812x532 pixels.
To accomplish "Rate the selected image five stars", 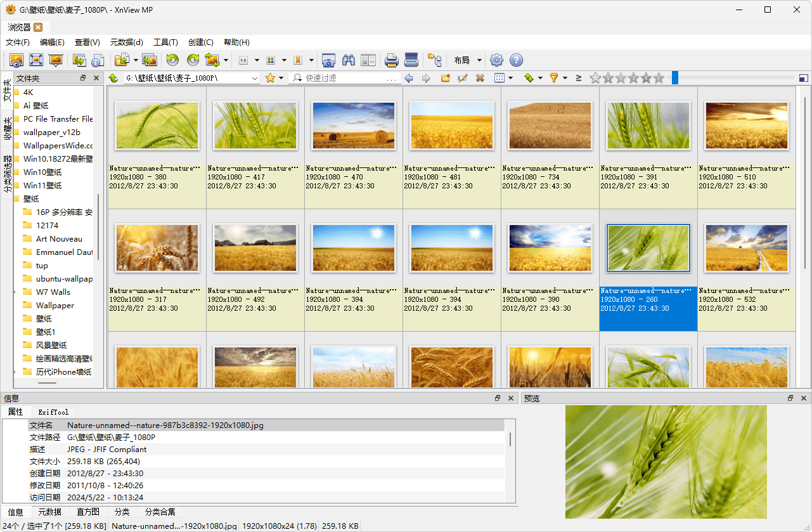I will [x=659, y=77].
